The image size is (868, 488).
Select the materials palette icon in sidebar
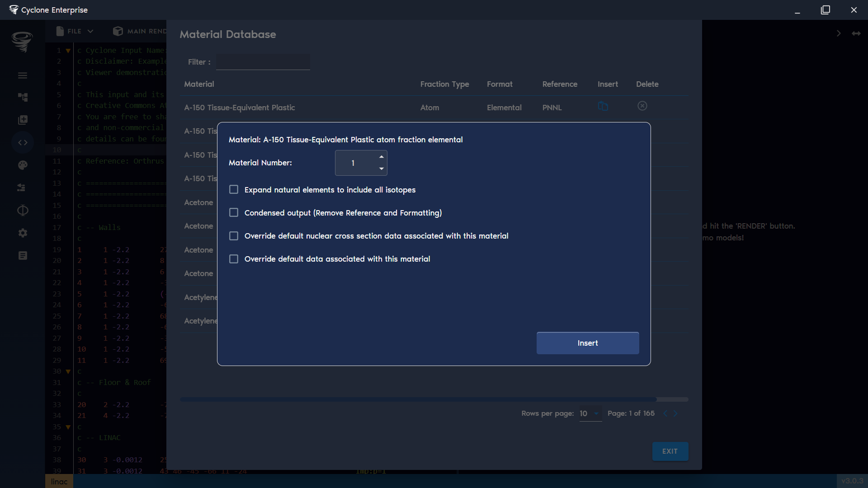[x=23, y=165]
